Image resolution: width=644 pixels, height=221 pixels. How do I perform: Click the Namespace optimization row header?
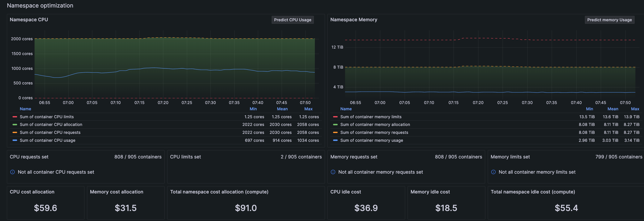40,5
